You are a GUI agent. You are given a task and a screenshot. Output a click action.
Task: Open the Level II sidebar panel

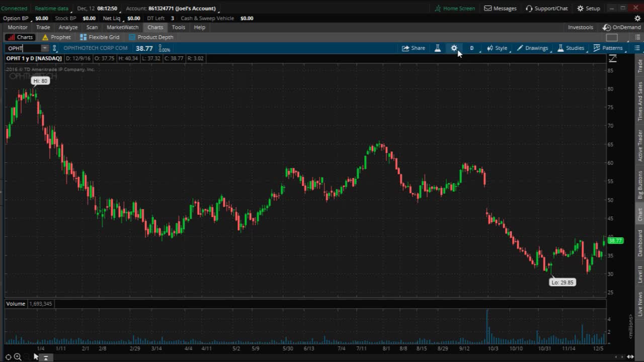point(640,274)
